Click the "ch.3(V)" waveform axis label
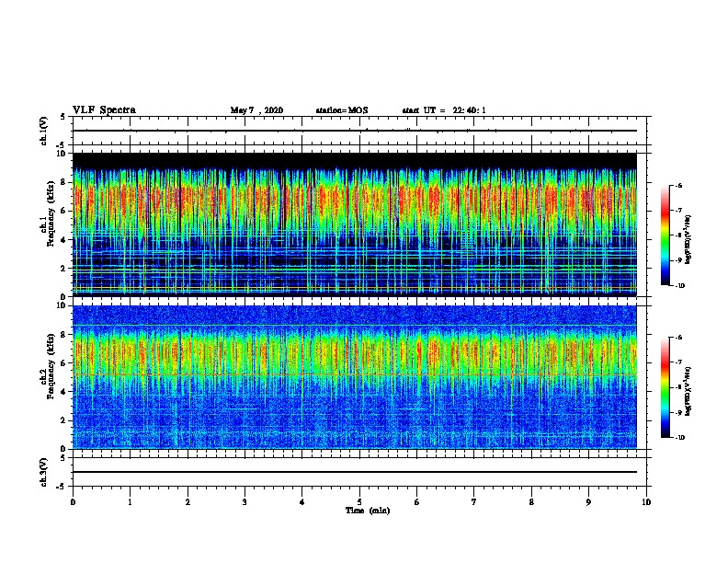The width and height of the screenshot is (728, 563). click(x=44, y=472)
